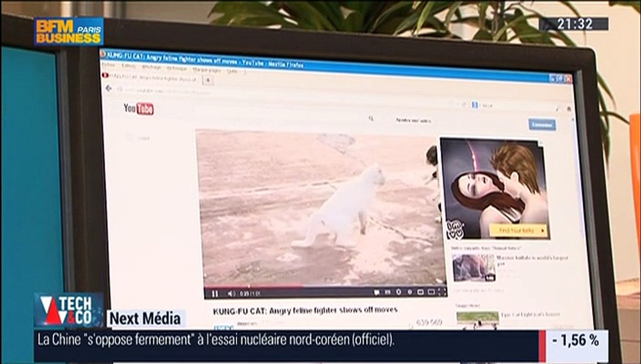The image size is (641, 364).
Task: Open the Massive buffalo video title link
Action: [x=533, y=260]
